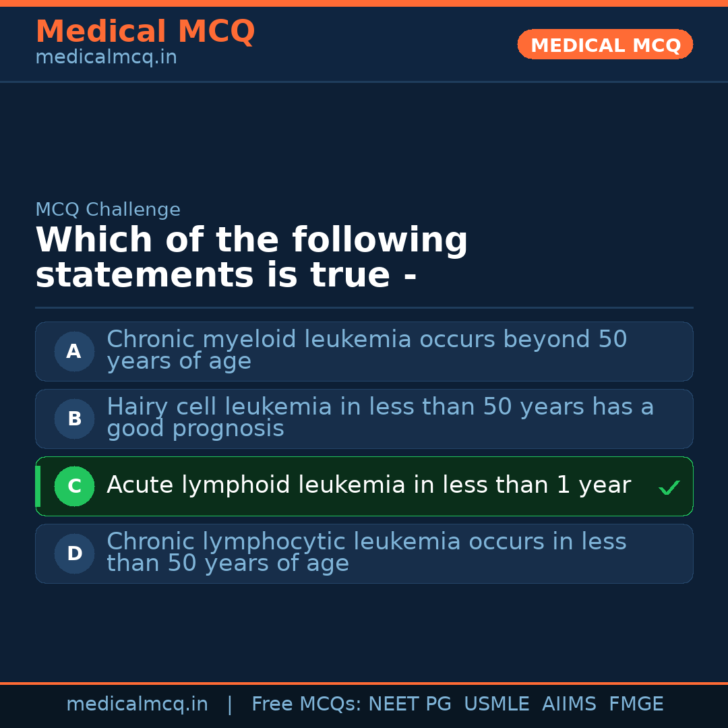The height and width of the screenshot is (728, 728).
Task: Click the letter D circle icon
Action: (74, 553)
